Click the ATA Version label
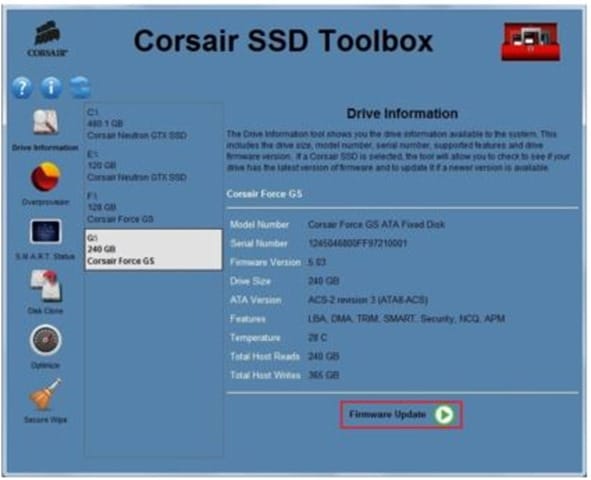Viewport: 591px width, 480px height. pyautogui.click(x=256, y=300)
